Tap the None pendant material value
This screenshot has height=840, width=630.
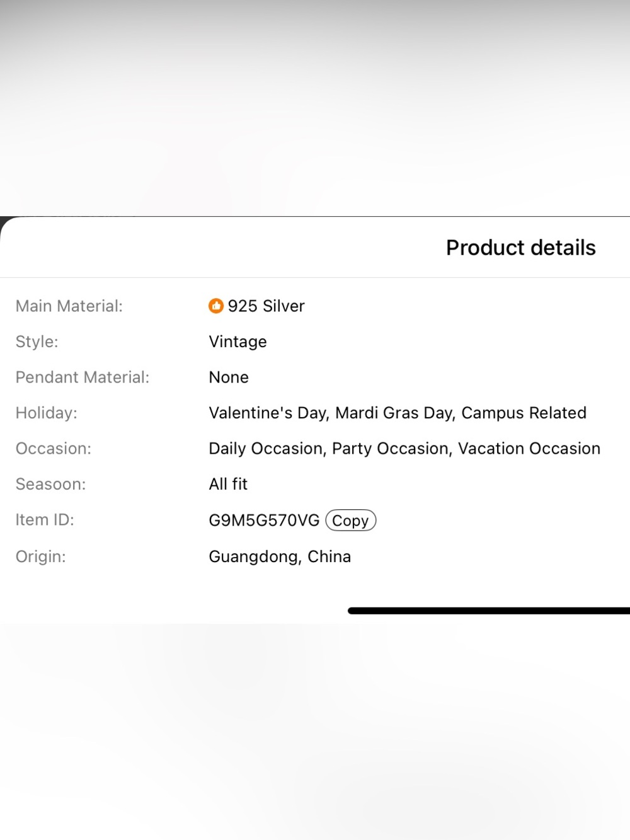pos(229,377)
